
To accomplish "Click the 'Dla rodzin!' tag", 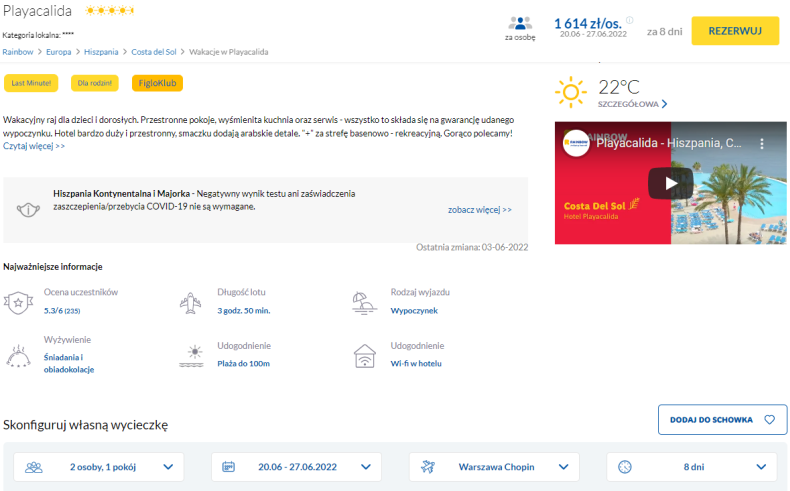I will [x=95, y=83].
